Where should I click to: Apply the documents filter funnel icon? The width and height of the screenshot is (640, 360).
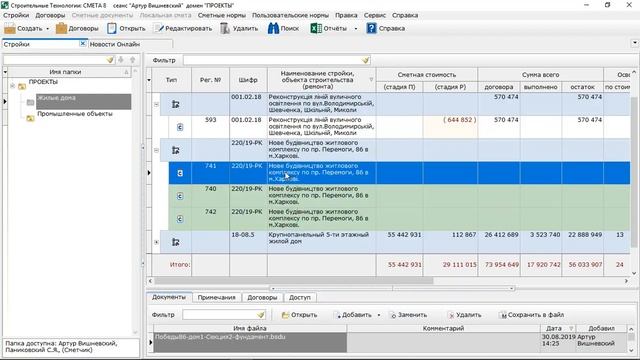[x=260, y=315]
